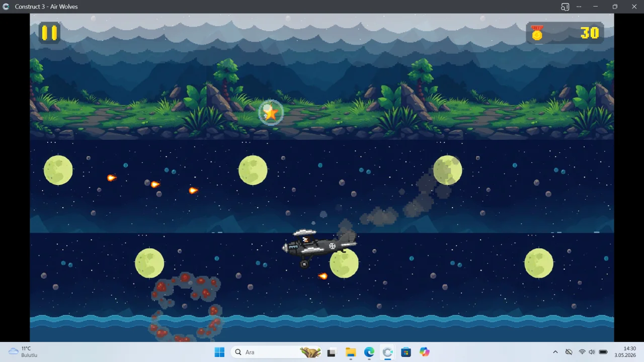The width and height of the screenshot is (644, 362).
Task: Open Microsoft Store from the taskbar
Action: click(406, 352)
